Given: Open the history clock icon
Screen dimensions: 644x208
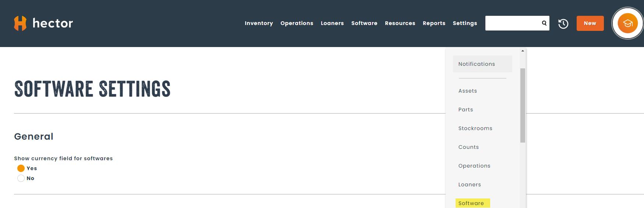Looking at the screenshot, I should [x=563, y=24].
